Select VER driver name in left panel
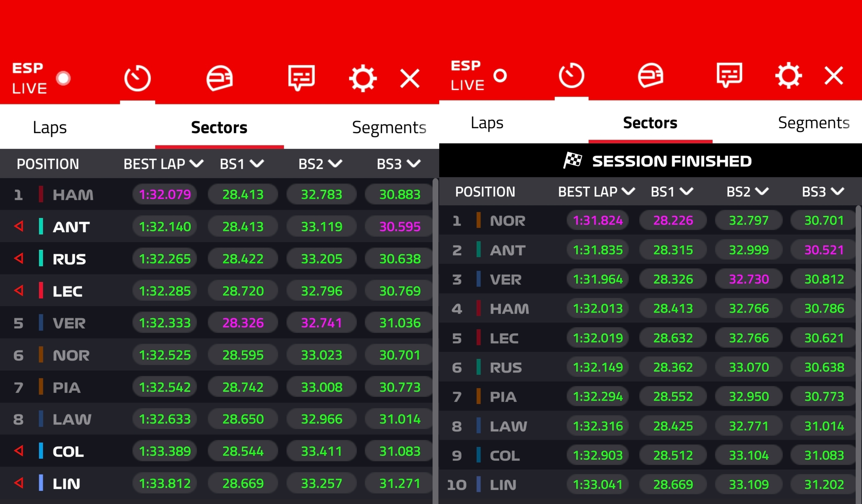 tap(69, 323)
